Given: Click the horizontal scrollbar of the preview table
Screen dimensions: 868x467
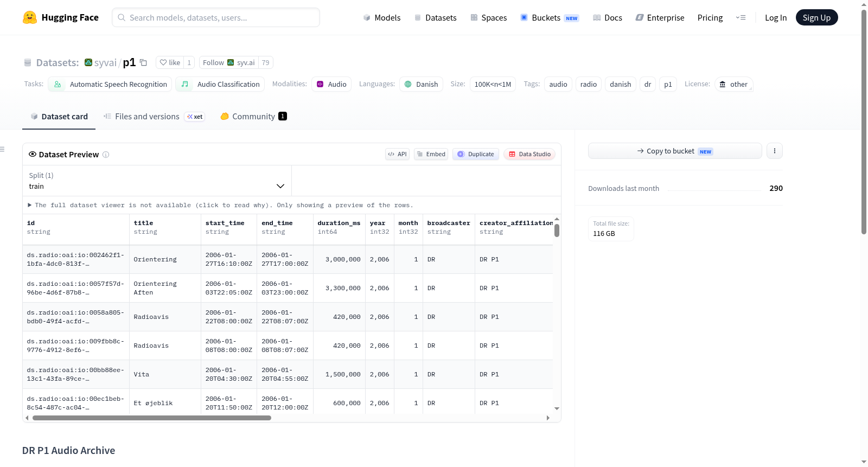Looking at the screenshot, I should pos(152,418).
